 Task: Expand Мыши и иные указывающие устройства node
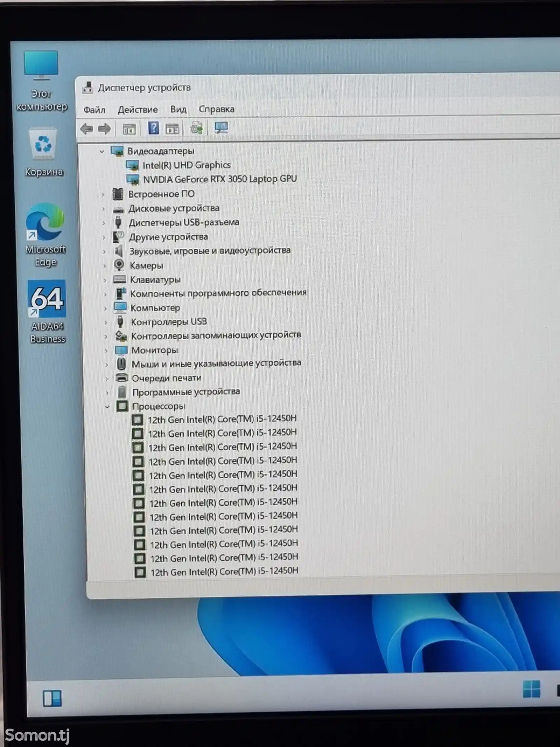click(x=107, y=365)
